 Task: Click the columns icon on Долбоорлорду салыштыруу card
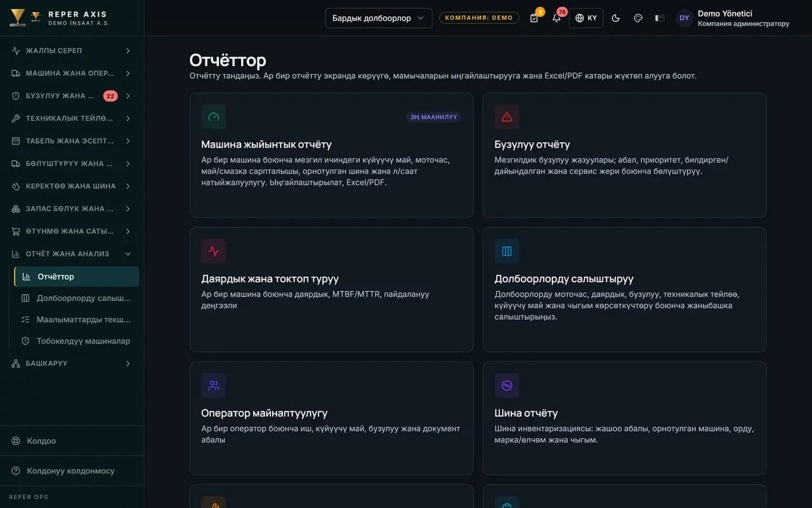pyautogui.click(x=507, y=251)
